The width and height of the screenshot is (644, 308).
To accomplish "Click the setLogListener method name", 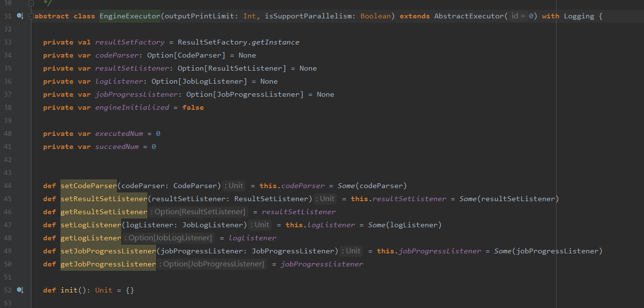I will pos(90,225).
